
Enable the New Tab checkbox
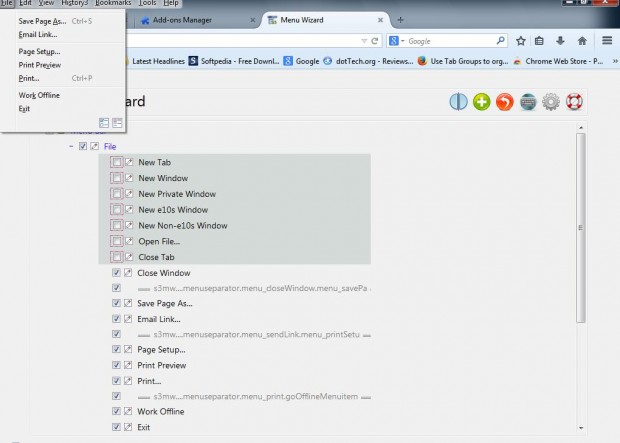click(x=117, y=162)
